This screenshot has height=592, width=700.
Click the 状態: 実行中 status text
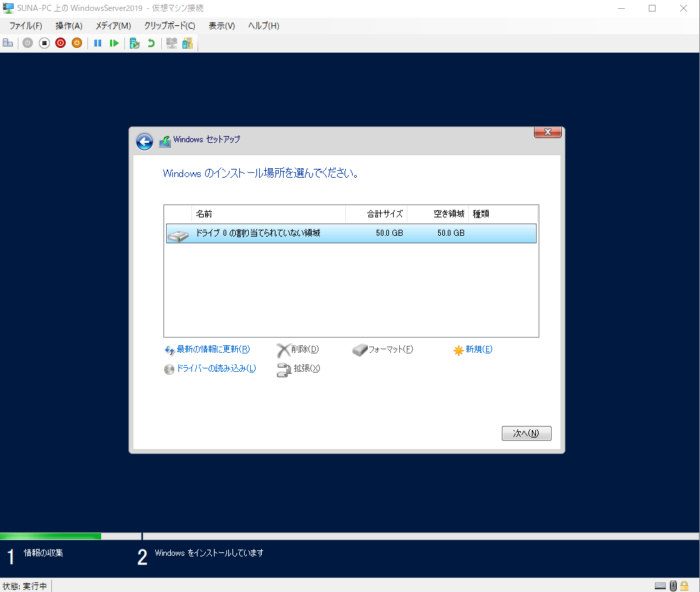click(25, 586)
